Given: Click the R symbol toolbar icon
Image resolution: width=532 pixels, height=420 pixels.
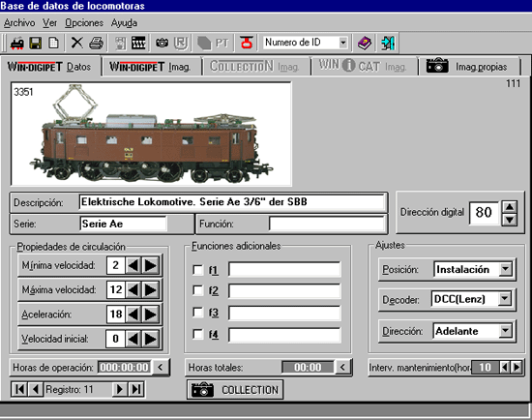Looking at the screenshot, I should 181,44.
